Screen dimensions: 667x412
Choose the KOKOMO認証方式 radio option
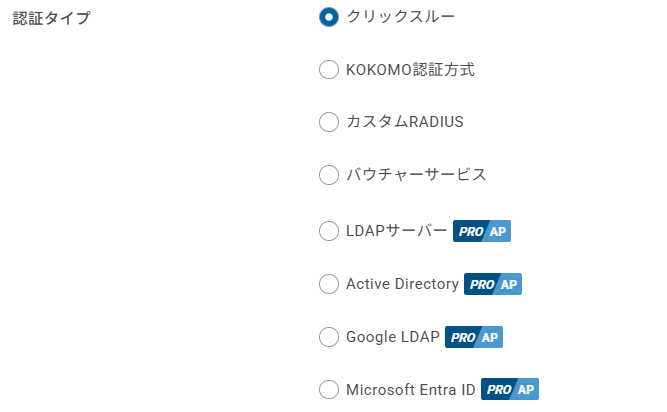(329, 70)
